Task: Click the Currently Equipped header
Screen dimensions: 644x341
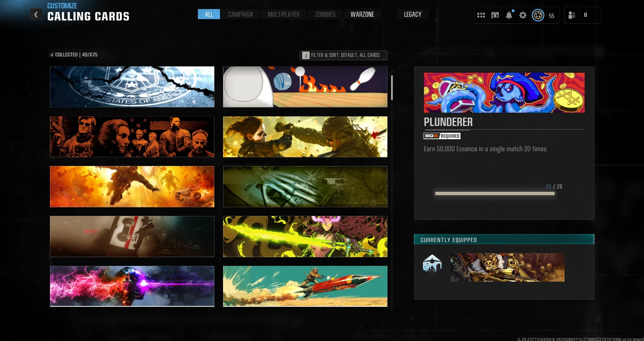Action: (504, 239)
